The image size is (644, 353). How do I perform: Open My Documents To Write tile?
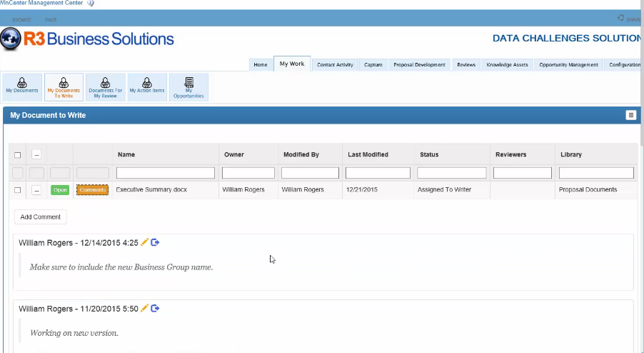click(x=64, y=87)
